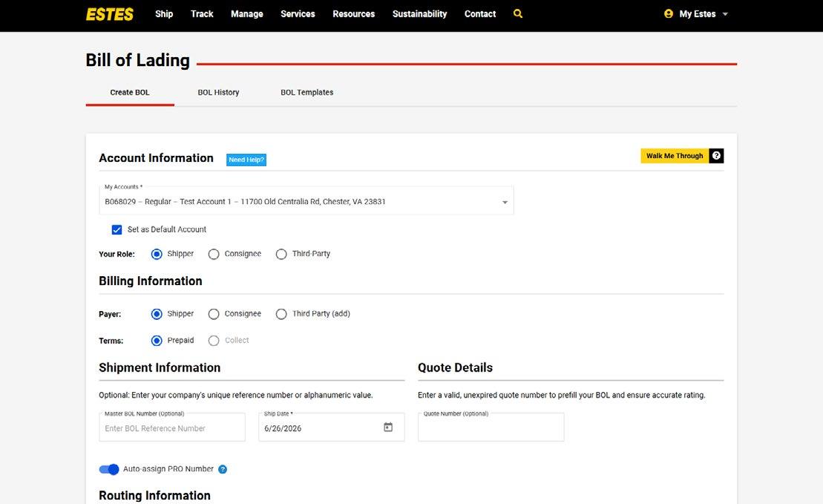
Task: Open the Ship menu
Action: click(164, 13)
